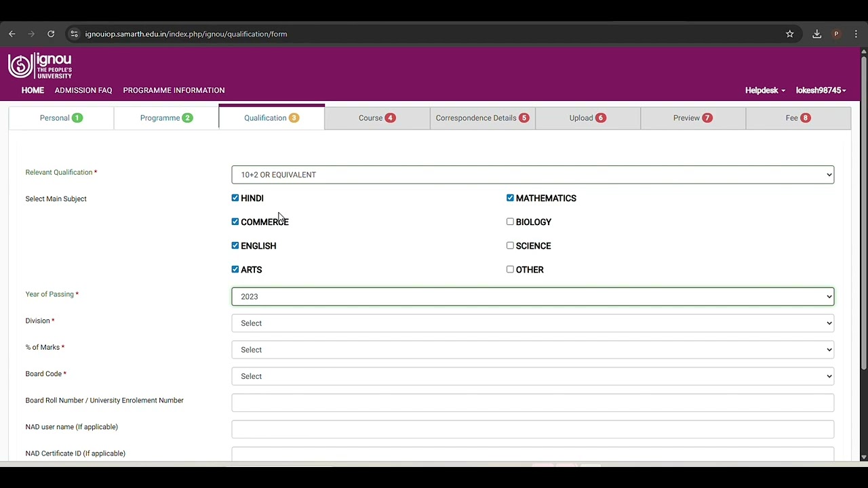Open the Year of Passing dropdown
The height and width of the screenshot is (488, 868).
pos(532,296)
